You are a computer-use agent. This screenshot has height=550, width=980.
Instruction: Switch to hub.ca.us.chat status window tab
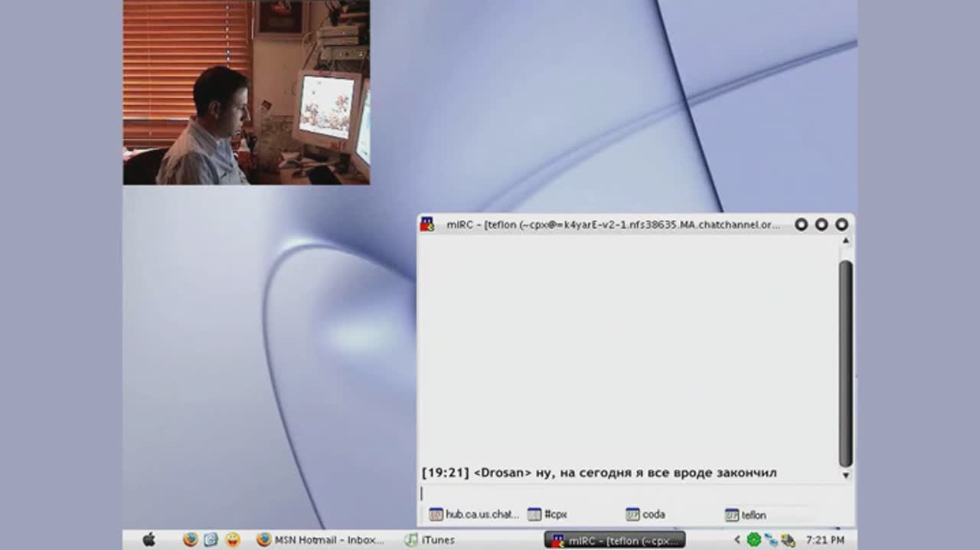(474, 515)
